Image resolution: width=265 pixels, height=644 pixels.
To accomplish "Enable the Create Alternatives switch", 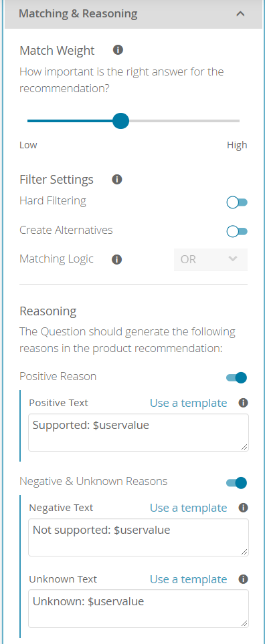I will pyautogui.click(x=237, y=232).
